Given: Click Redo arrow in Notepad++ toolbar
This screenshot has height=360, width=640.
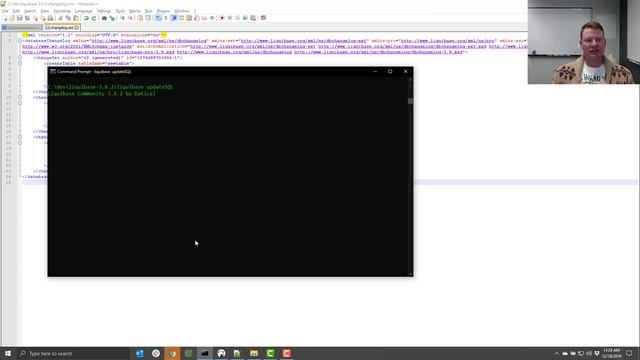Looking at the screenshot, I should [94, 18].
